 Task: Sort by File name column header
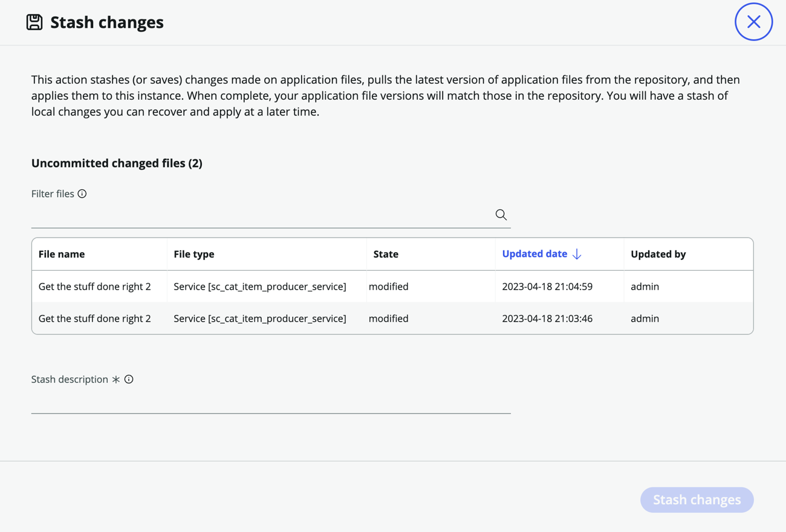click(62, 254)
